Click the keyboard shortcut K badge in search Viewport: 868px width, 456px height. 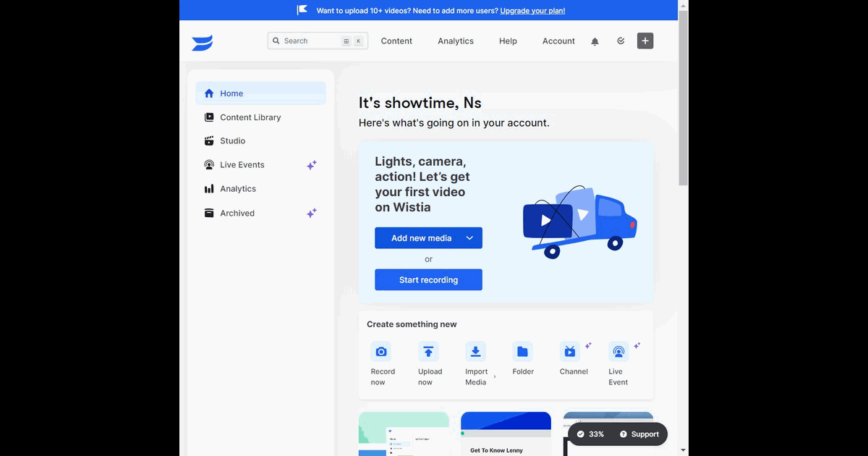pos(358,41)
